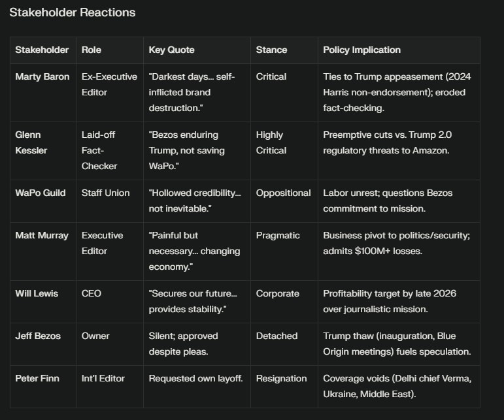This screenshot has height=420, width=504.
Task: Select the Matt Murray name cell
Action: pos(42,235)
